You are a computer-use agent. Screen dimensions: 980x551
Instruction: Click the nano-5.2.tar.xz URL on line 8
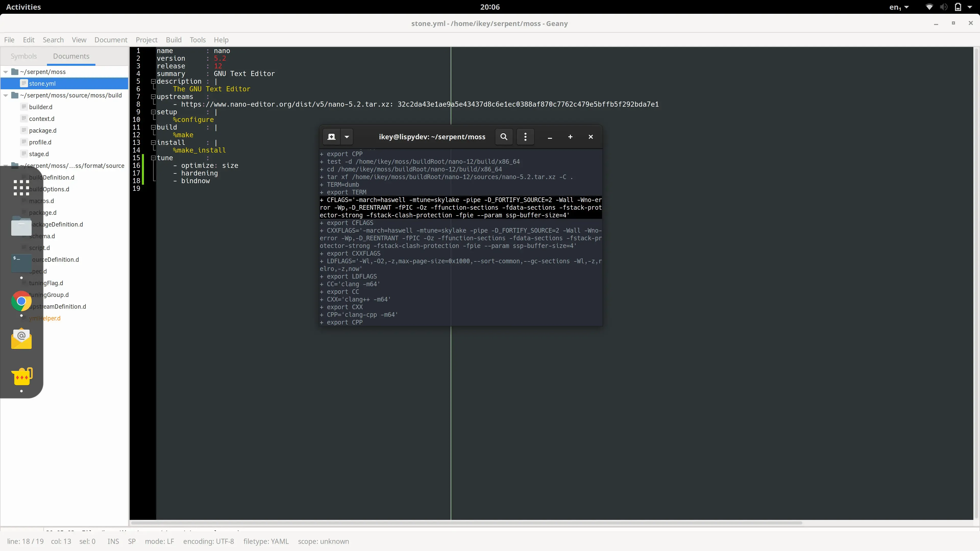pos(287,104)
